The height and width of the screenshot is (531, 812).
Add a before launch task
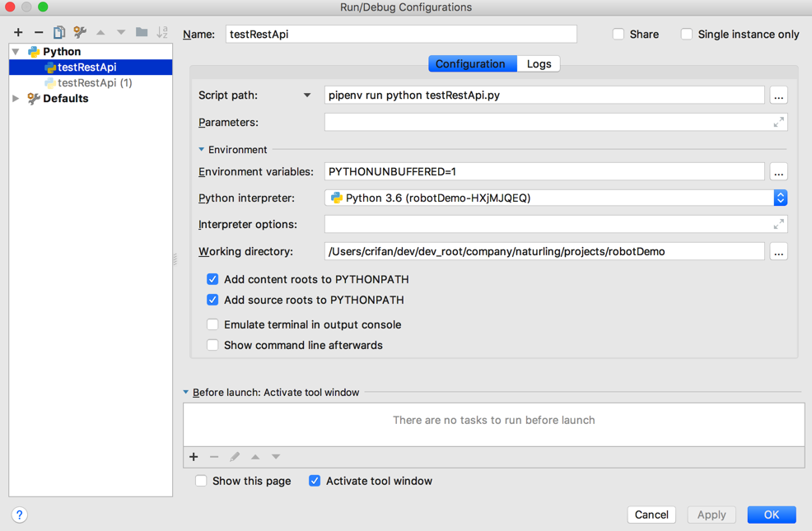[194, 457]
